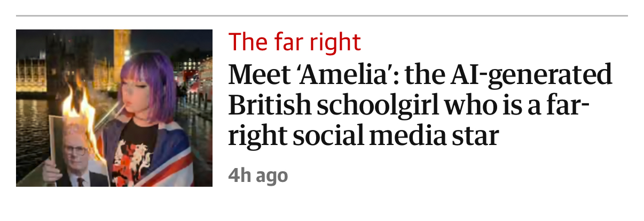644x221 pixels.
Task: Click the flames in the thumbnail image
Action: tap(80, 110)
